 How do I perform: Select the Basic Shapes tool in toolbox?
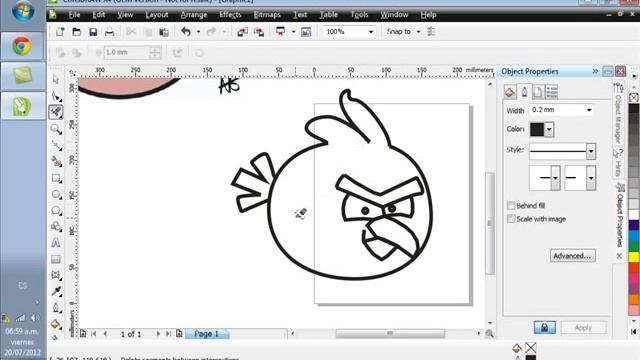(56, 227)
